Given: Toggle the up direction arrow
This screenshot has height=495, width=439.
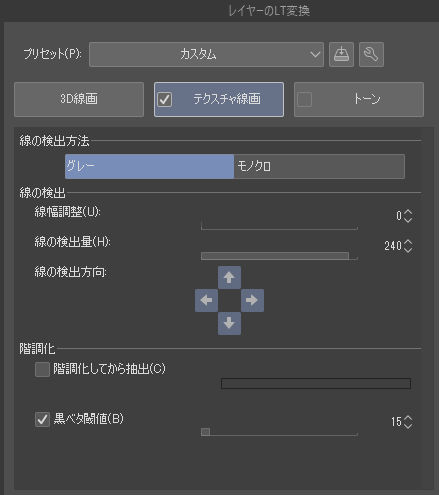Looking at the screenshot, I should pos(229,277).
